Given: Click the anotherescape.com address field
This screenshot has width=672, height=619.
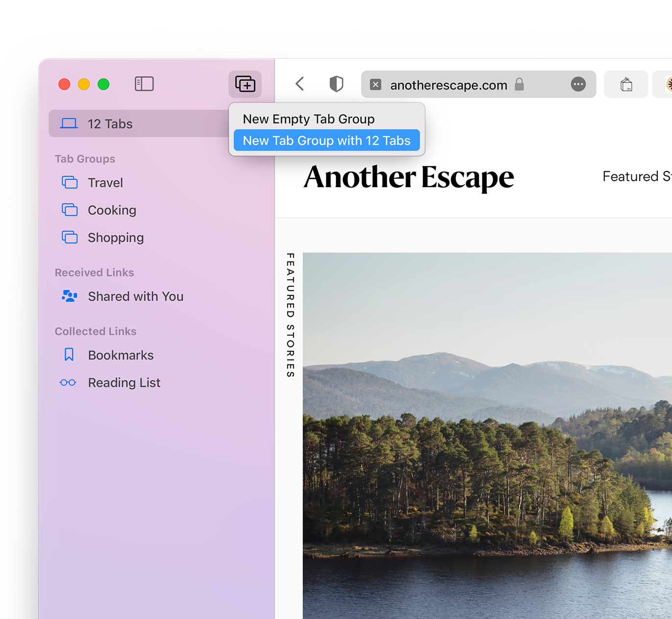Looking at the screenshot, I should coord(448,85).
